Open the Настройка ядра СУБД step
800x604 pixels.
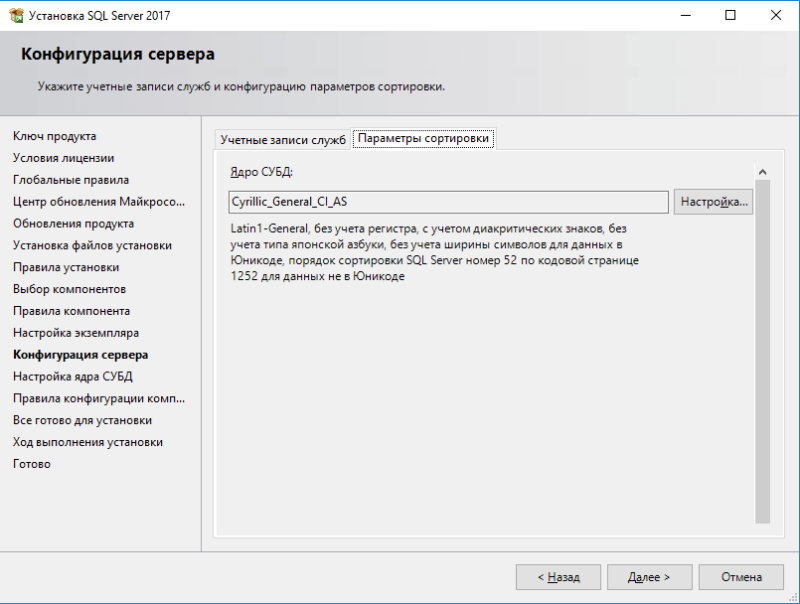click(73, 377)
